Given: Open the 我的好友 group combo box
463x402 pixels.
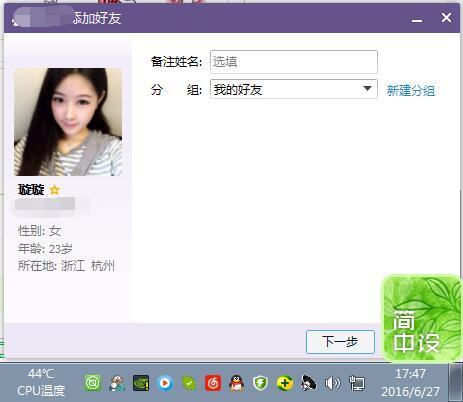Looking at the screenshot, I should 294,89.
